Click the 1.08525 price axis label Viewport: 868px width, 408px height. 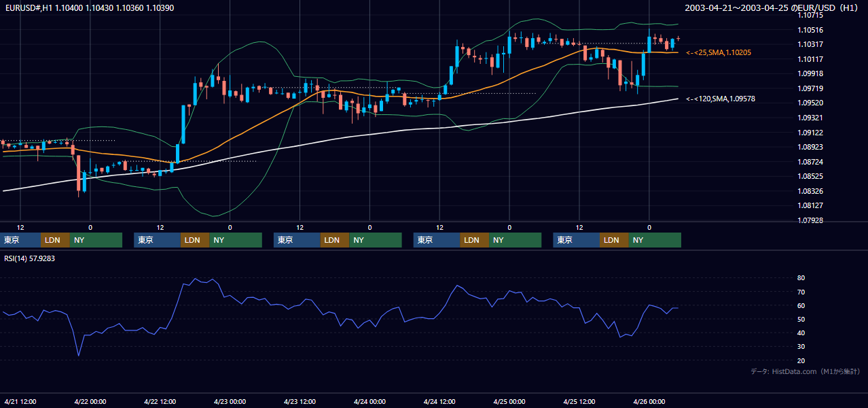click(810, 176)
